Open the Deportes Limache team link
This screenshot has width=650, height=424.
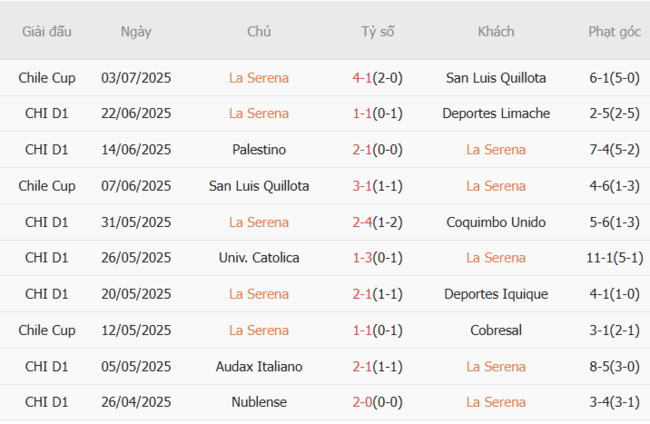tap(496, 113)
